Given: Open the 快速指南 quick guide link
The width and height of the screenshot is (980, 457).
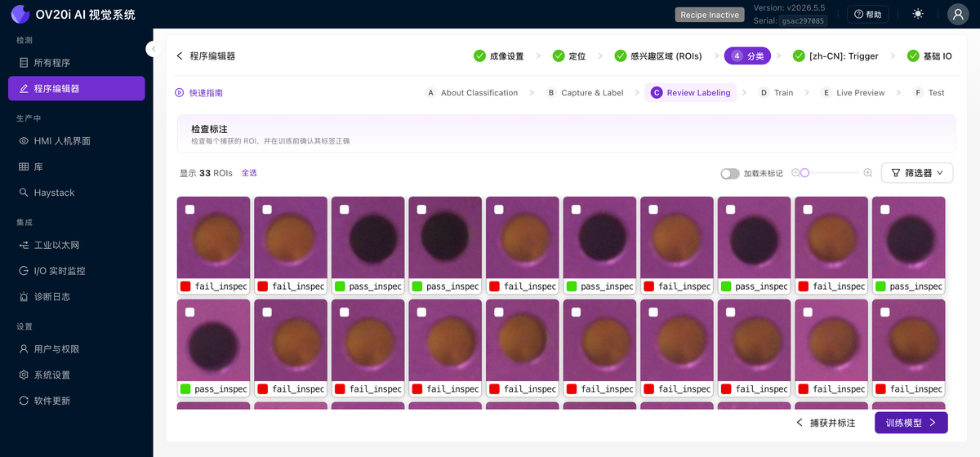Looking at the screenshot, I should [198, 93].
